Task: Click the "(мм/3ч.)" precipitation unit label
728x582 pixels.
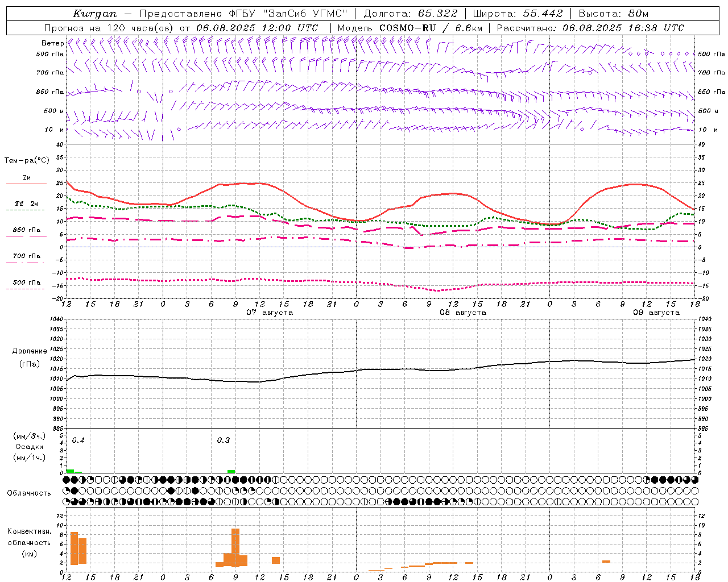Action: pyautogui.click(x=29, y=436)
